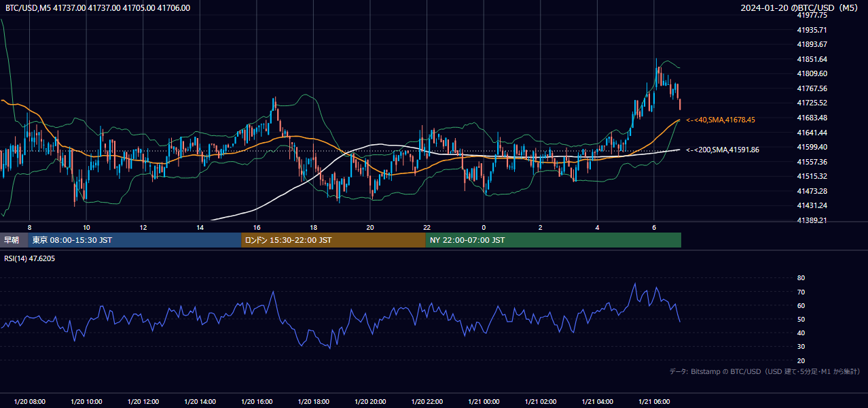Click the 'RSI(14) 47.6205' indicator label

pyautogui.click(x=30, y=258)
